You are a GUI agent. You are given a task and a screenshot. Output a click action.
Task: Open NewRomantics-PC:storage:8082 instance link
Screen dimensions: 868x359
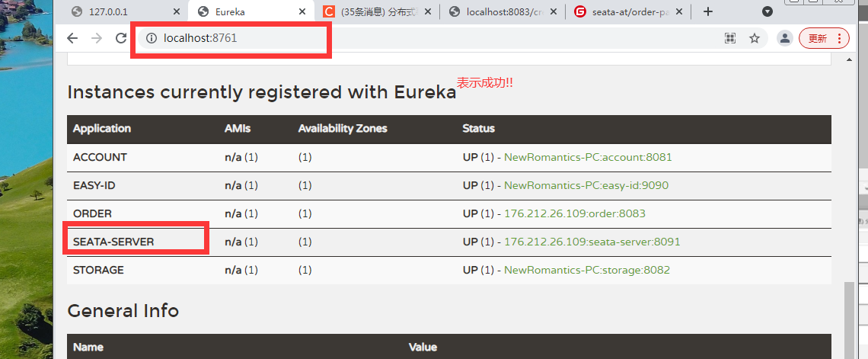(587, 271)
